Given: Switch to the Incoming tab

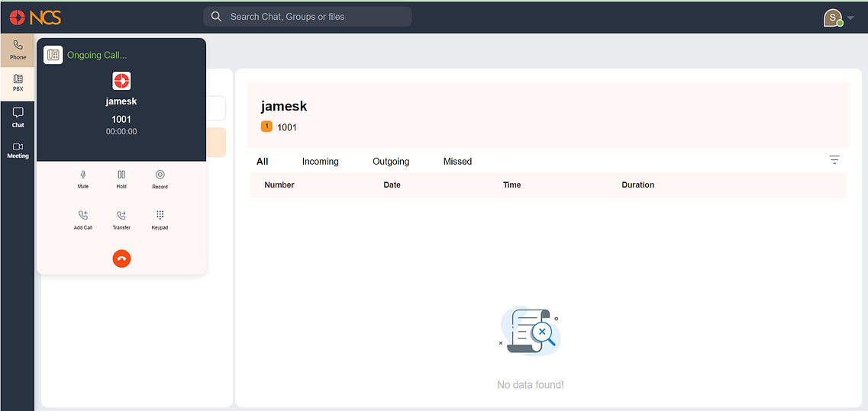Looking at the screenshot, I should pyautogui.click(x=320, y=162).
